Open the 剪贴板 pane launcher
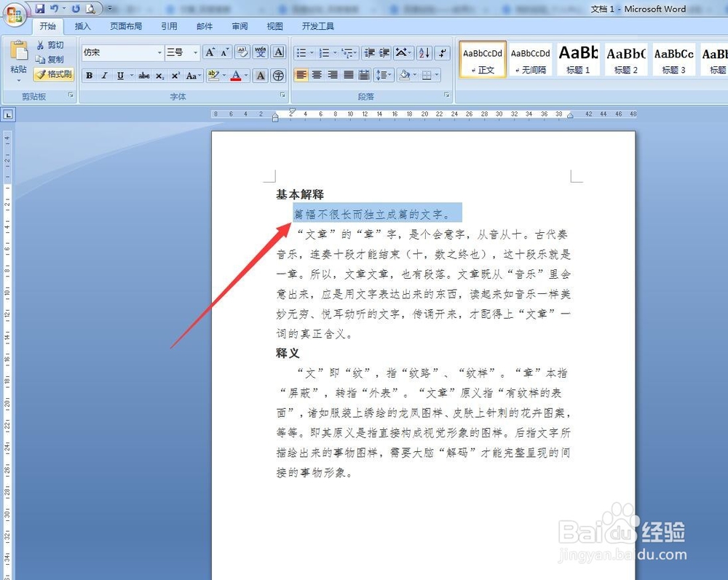728x580 pixels. pyautogui.click(x=71, y=95)
